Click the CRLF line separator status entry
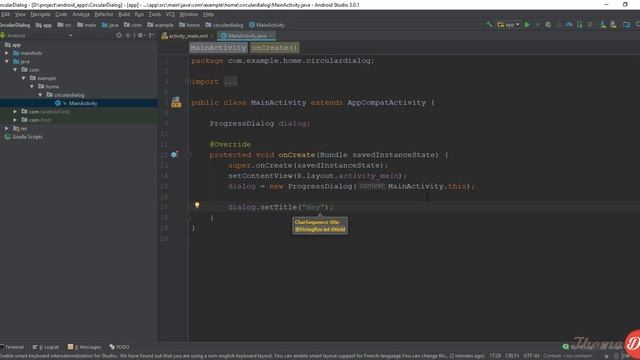The image size is (640, 360). [x=512, y=356]
